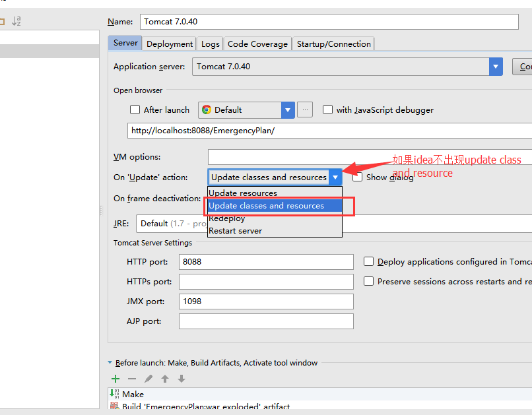Choose Update resources option
The image size is (532, 415).
click(x=275, y=193)
